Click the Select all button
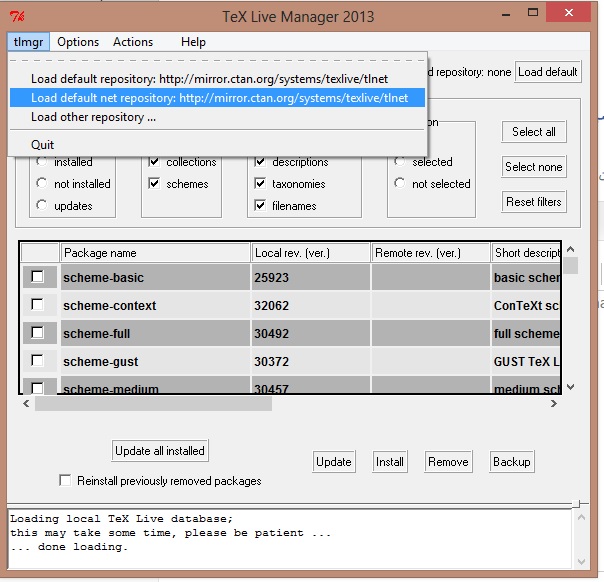Screen dimensions: 604x582 pos(534,132)
